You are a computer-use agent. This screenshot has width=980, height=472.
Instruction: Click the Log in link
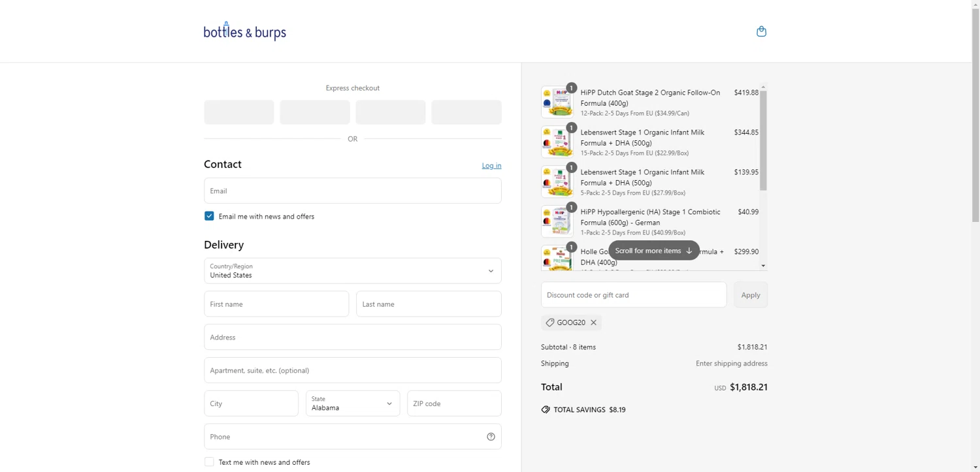491,165
